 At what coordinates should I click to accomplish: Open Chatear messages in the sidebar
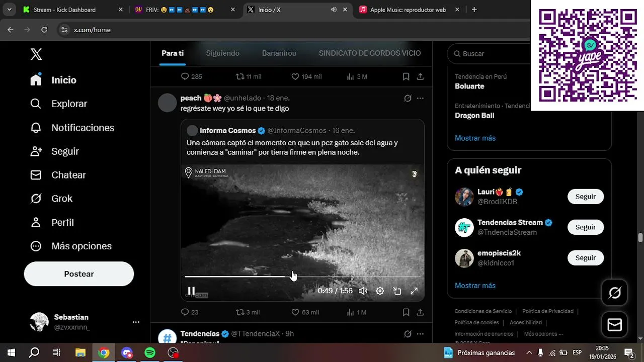tap(58, 175)
